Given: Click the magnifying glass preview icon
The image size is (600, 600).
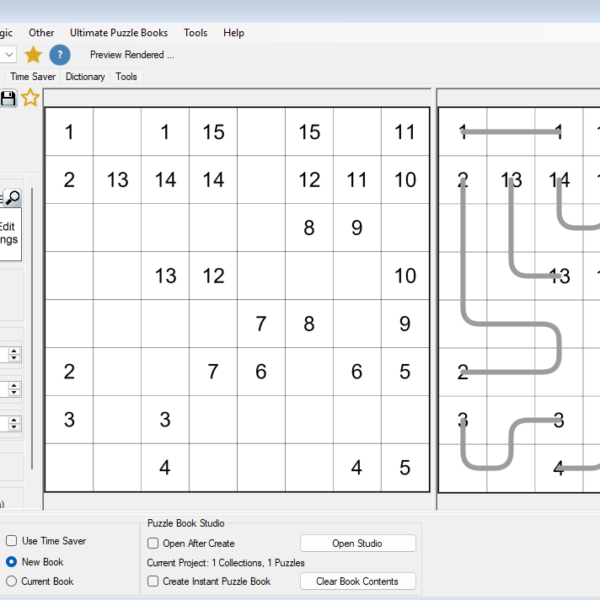Looking at the screenshot, I should click(x=13, y=197).
